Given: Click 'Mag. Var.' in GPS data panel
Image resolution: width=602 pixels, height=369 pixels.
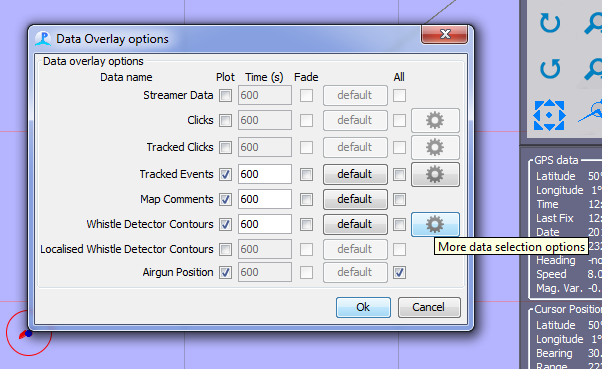Looking at the screenshot, I should (559, 288).
